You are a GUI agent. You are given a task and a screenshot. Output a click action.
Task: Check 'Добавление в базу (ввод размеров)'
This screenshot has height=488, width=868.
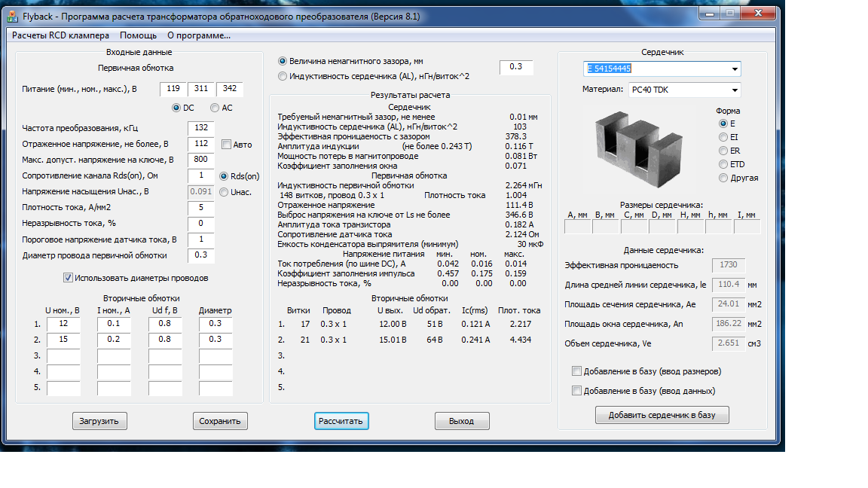577,371
